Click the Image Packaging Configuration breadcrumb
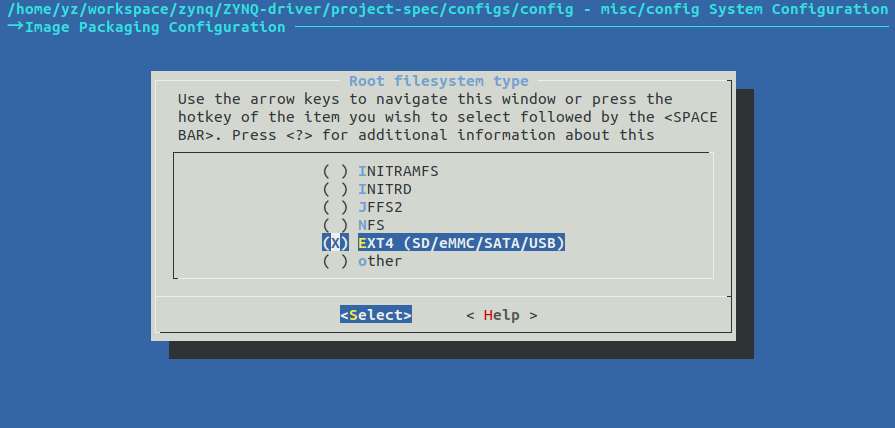 [155, 27]
